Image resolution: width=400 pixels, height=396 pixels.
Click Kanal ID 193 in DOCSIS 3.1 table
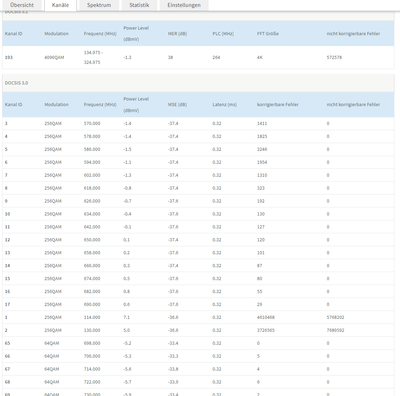click(9, 57)
